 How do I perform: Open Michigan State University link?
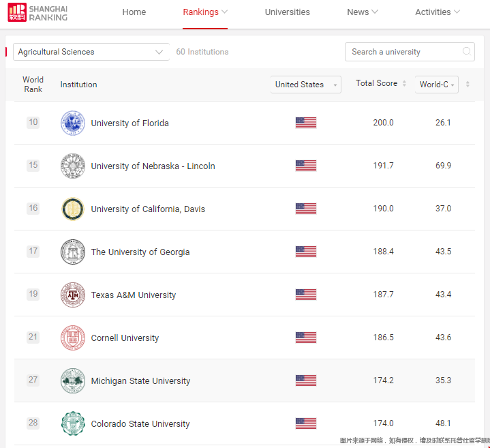point(140,380)
